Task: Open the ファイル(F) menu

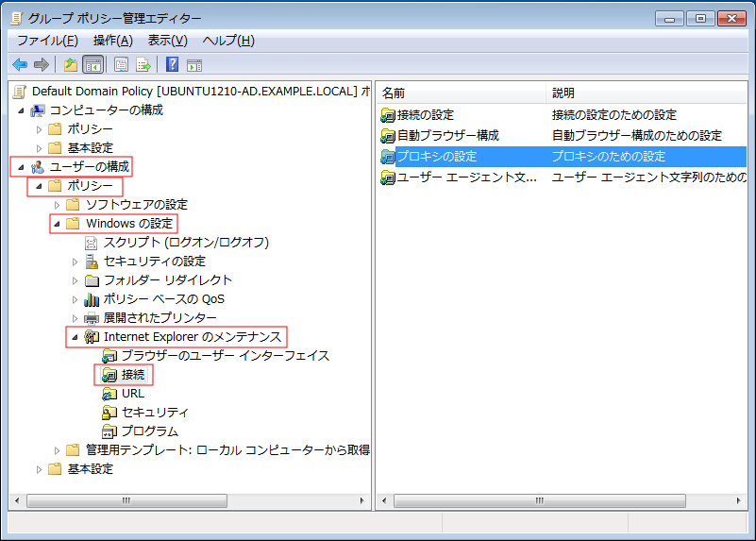Action: tap(47, 41)
